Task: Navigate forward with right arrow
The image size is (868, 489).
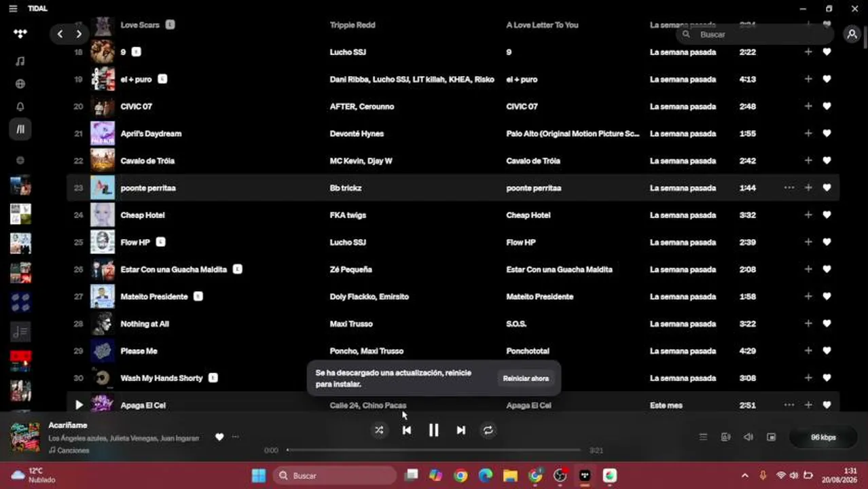Action: point(79,34)
